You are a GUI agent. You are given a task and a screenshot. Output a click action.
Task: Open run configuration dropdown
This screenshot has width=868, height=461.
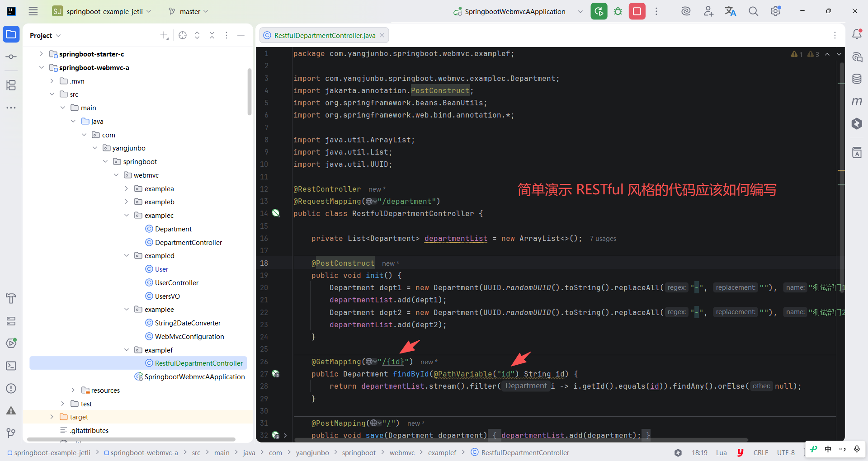580,12
